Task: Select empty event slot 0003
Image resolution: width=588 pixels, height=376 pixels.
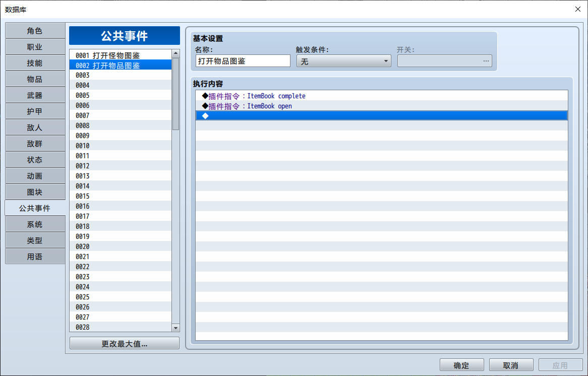Action: (121, 75)
